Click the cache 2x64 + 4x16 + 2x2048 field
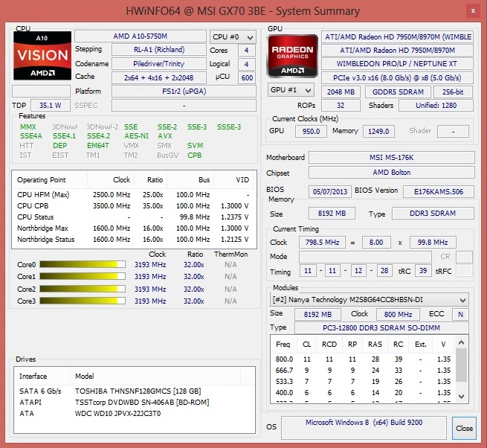This screenshot has width=487, height=448. (159, 77)
